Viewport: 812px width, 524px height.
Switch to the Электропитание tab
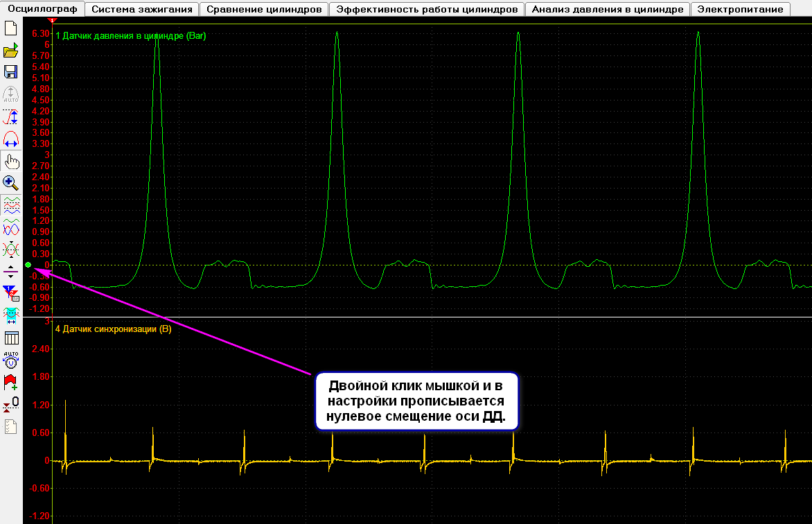click(740, 9)
